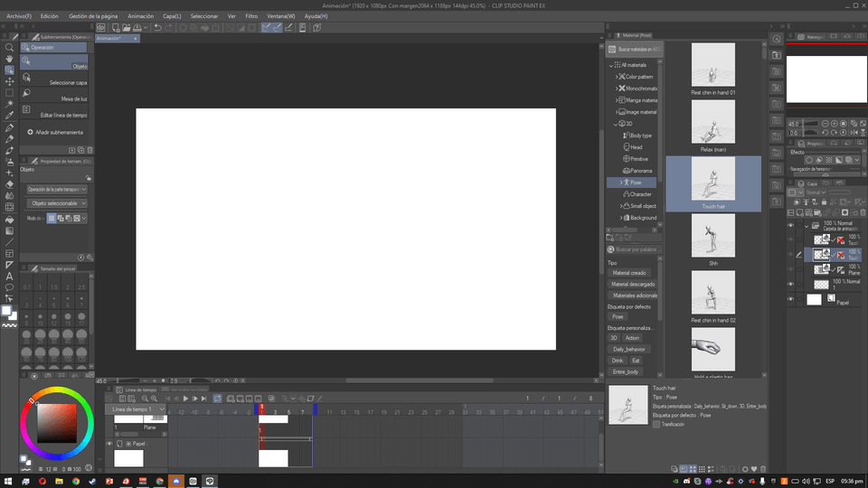Open Operación de la parte transparente dropdown
This screenshot has height=488, width=868.
pyautogui.click(x=57, y=189)
